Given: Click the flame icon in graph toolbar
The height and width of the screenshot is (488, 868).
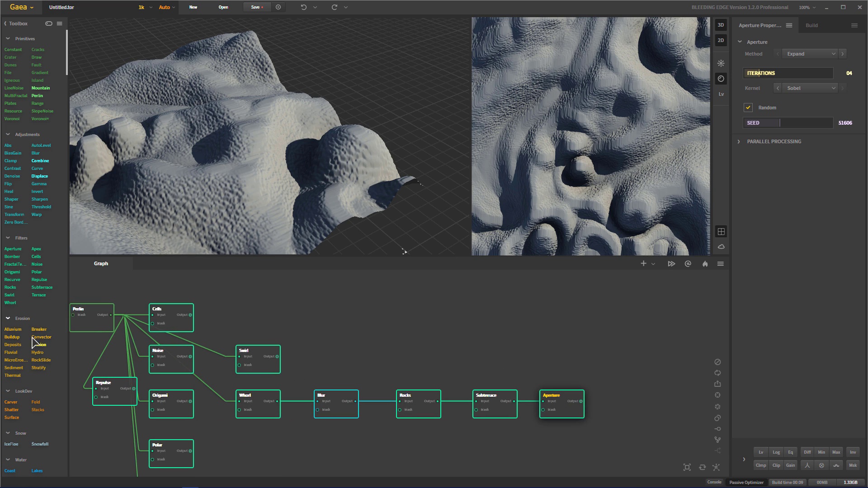Looking at the screenshot, I should pos(705,264).
